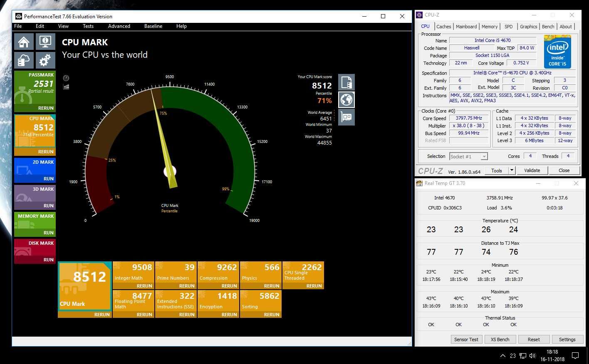Open the Tools dropdown arrow in CPU-Z
The height and width of the screenshot is (364, 589).
tap(512, 170)
